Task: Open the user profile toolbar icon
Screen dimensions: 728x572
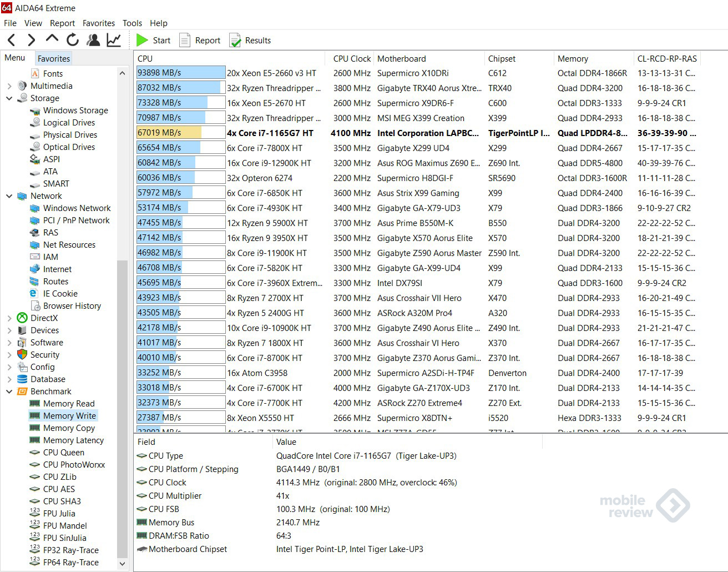Action: [93, 40]
